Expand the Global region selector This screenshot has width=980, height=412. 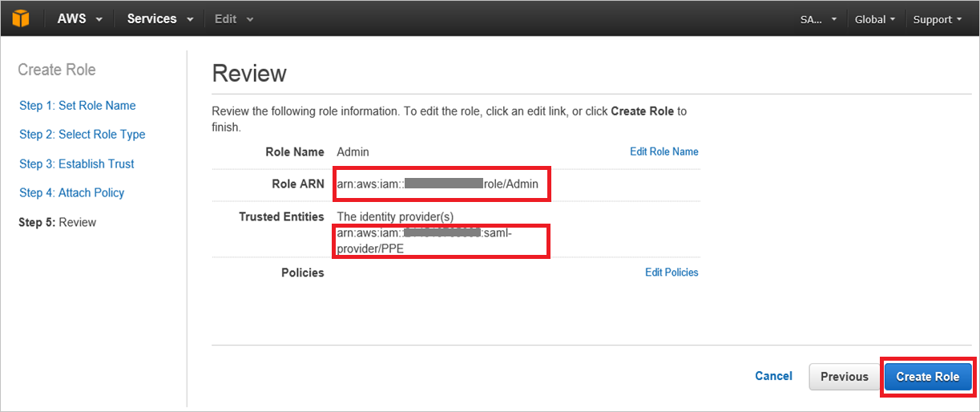tap(874, 19)
